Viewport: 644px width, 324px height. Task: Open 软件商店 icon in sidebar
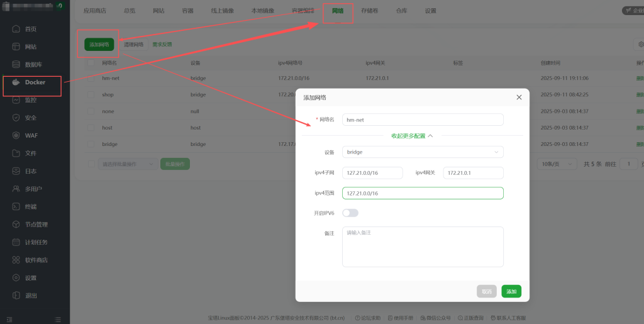[x=16, y=260]
